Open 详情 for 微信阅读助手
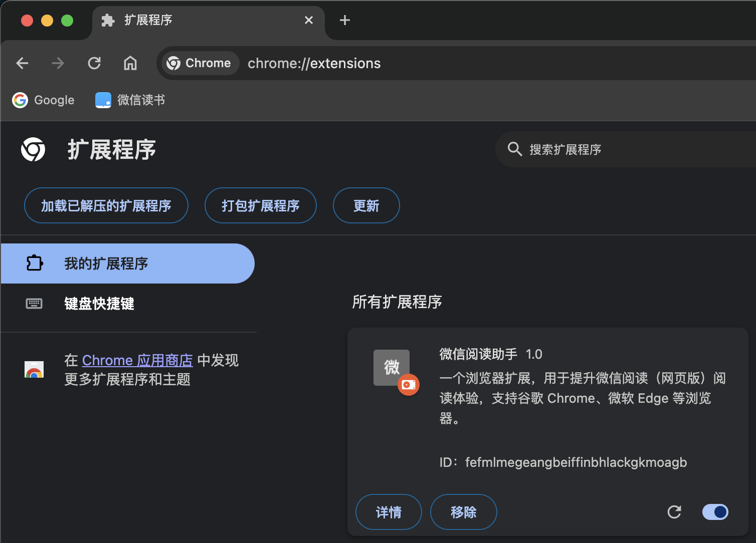Viewport: 756px width, 543px height. [x=389, y=512]
